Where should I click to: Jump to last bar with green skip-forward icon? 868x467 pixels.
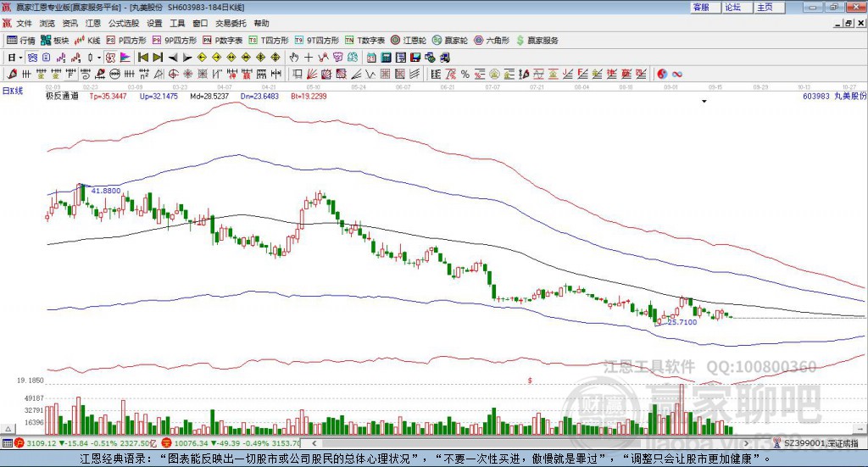[x=158, y=57]
